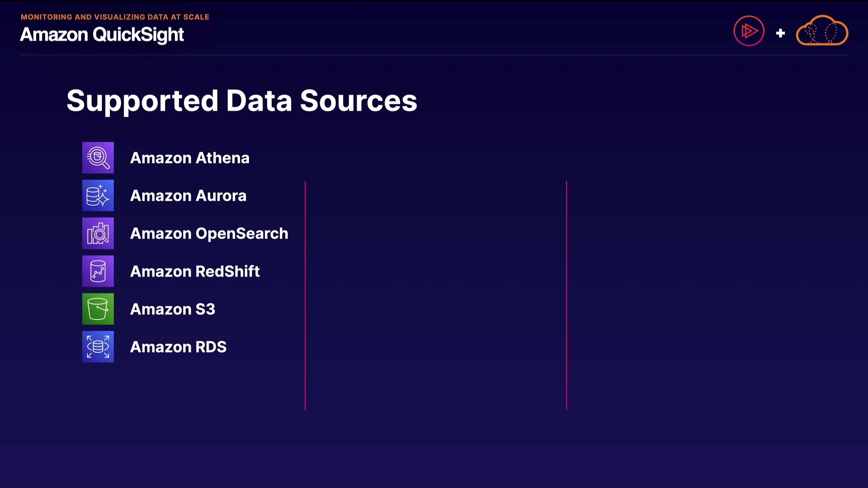Click the Amazon RedShift icon
The width and height of the screenshot is (868, 488).
(98, 271)
